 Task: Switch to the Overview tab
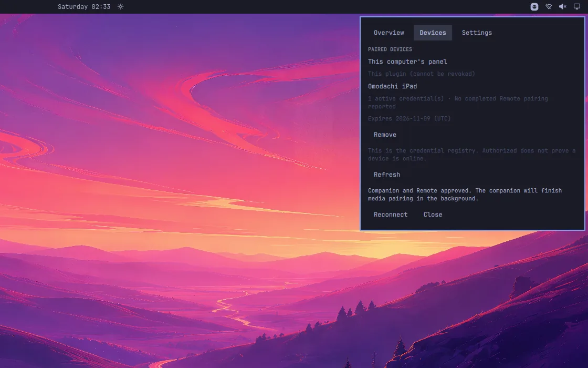point(389,33)
